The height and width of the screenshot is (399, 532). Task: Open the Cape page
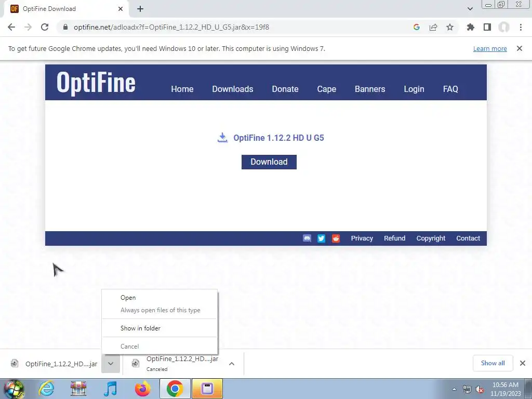(x=327, y=89)
